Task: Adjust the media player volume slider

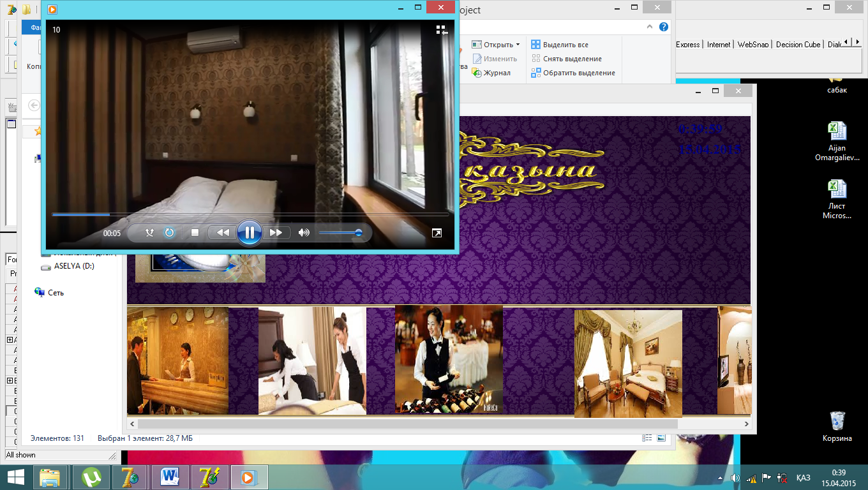Action: (341, 233)
